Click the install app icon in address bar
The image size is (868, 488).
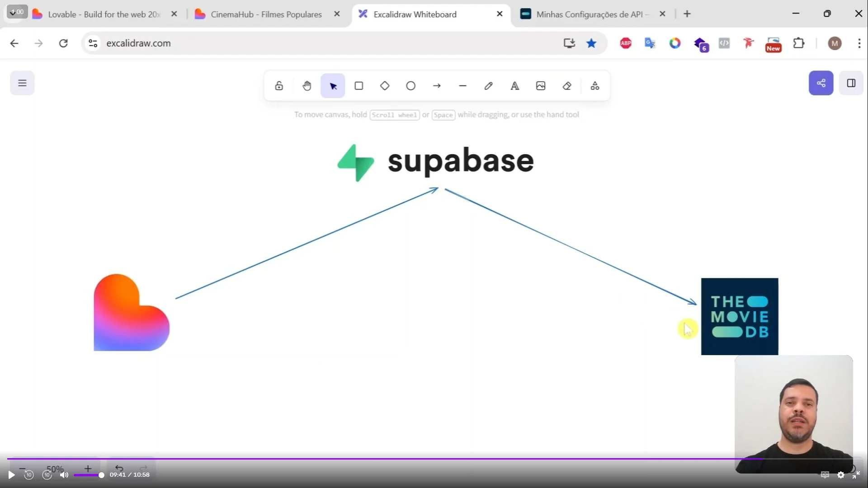tap(569, 43)
